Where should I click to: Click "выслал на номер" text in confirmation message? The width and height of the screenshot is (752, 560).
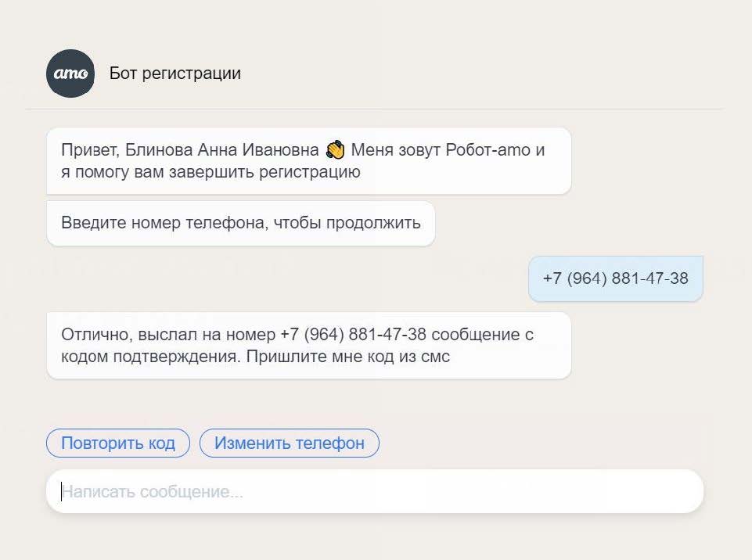207,335
